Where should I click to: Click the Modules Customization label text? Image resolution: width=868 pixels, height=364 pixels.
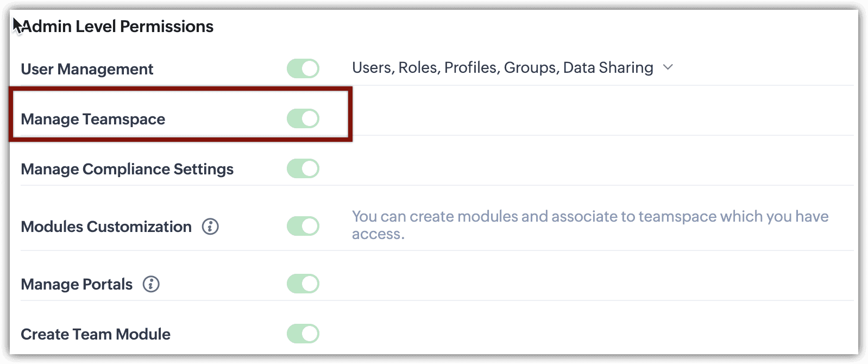106,227
